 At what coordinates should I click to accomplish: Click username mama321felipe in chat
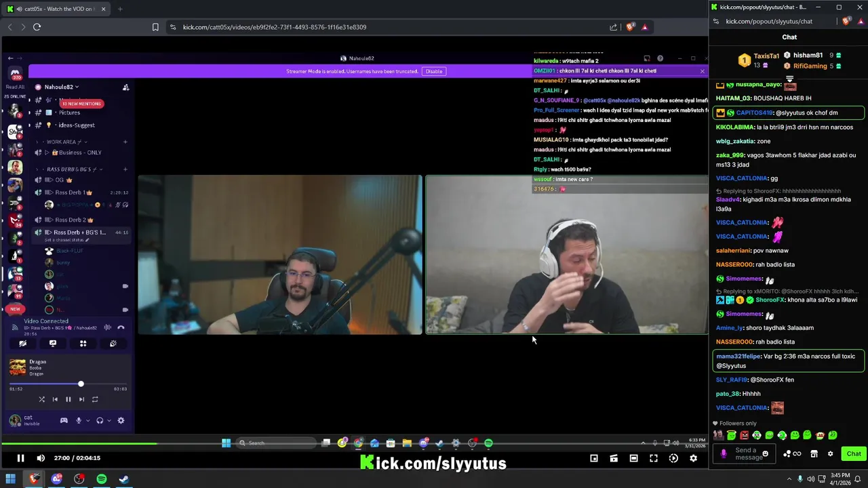pos(738,357)
